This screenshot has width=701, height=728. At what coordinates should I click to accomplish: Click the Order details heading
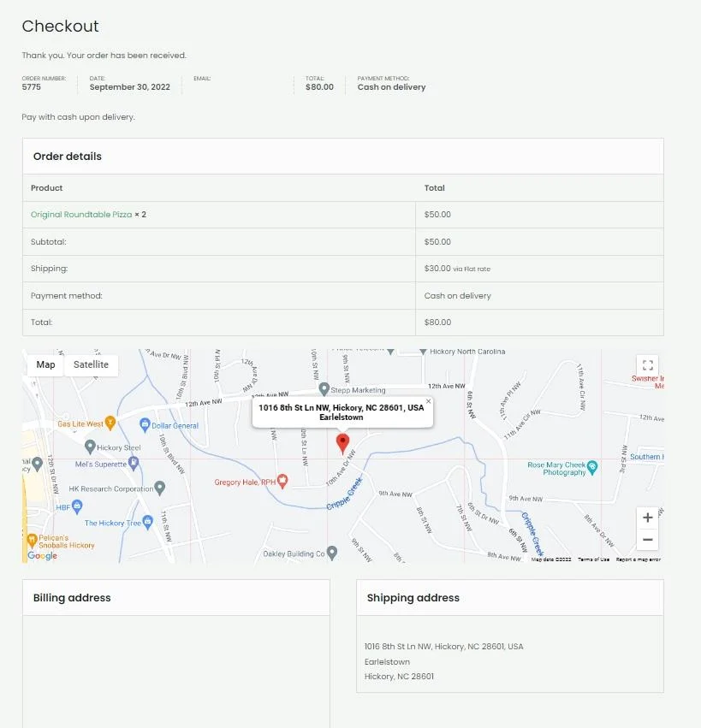click(68, 157)
